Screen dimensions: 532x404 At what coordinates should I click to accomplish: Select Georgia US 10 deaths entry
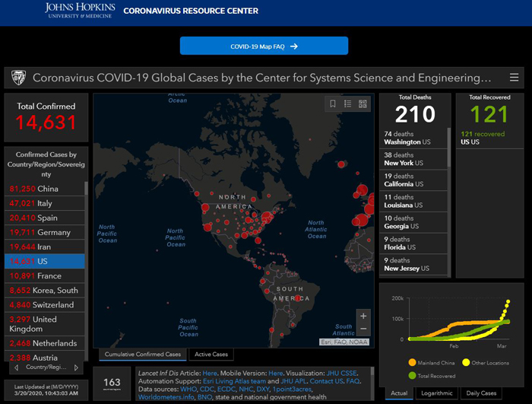pos(413,222)
